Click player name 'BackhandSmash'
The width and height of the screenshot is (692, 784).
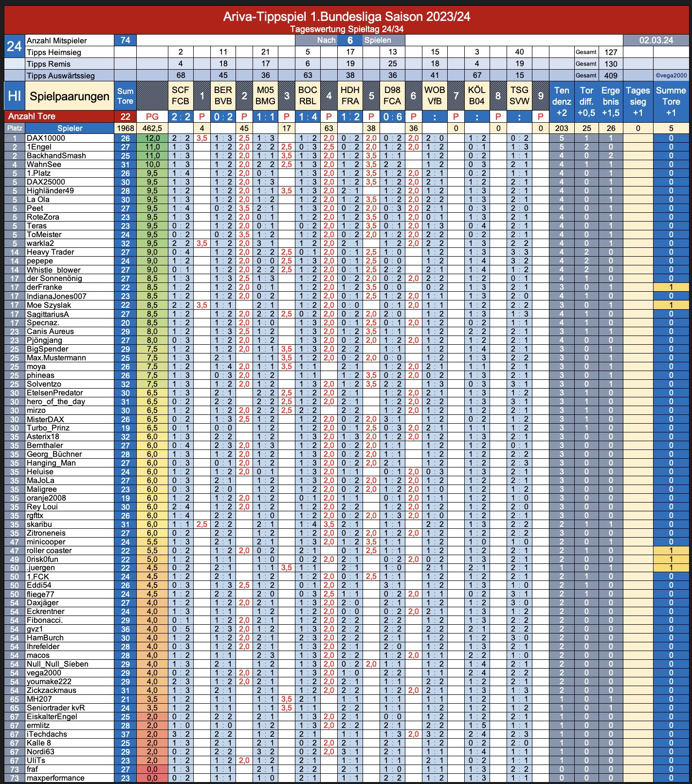click(56, 156)
